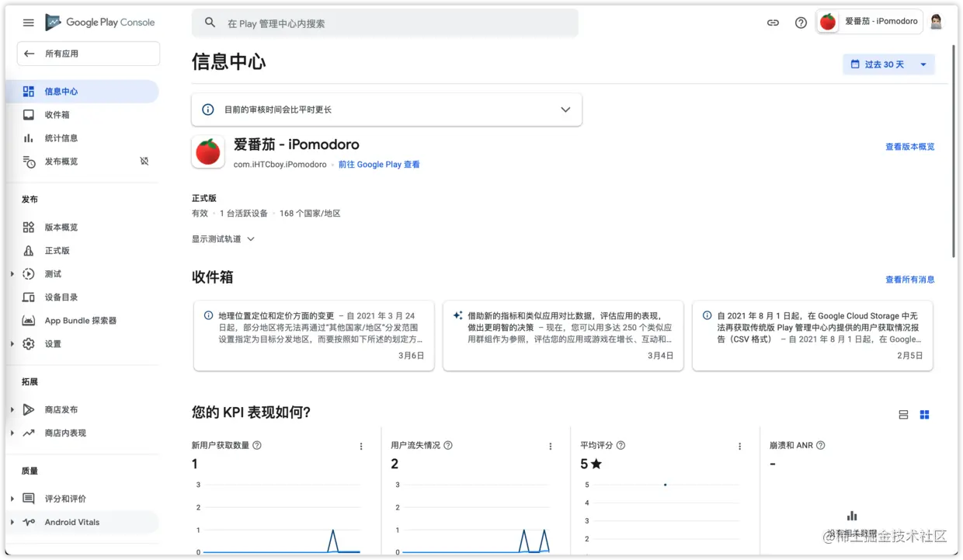The width and height of the screenshot is (963, 560).
Task: Open the 爱番茄 - iPomodoro app switcher button
Action: pyautogui.click(x=869, y=22)
